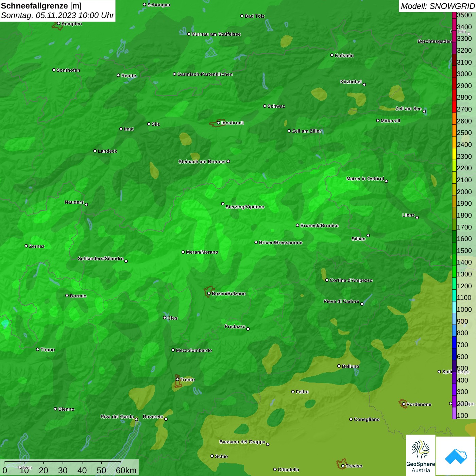Click the Rovereto label
The height and width of the screenshot is (476, 476).
point(153,417)
